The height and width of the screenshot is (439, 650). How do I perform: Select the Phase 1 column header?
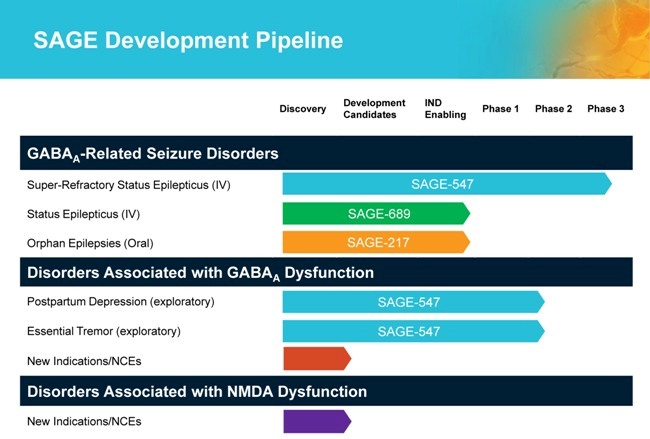(x=500, y=109)
